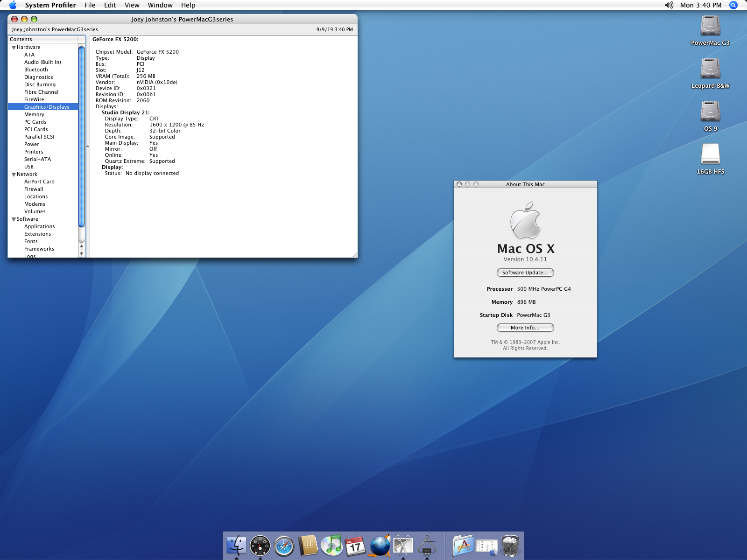Screen dimensions: 747x560
Task: Open Safari compass icon in Dock
Action: [284, 546]
